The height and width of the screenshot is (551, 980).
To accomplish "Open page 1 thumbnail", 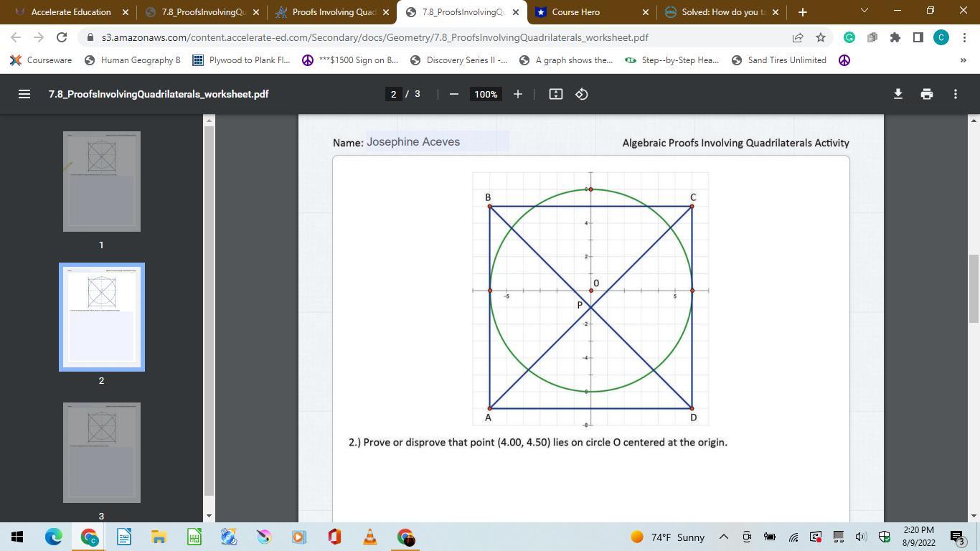I will click(102, 182).
